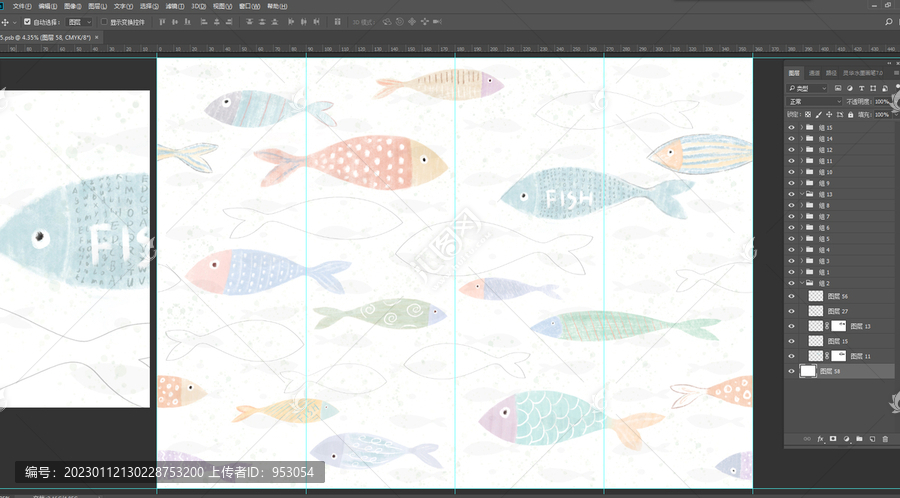Click the 3D roll mode icon
Image resolution: width=900 pixels, height=498 pixels.
pyautogui.click(x=400, y=22)
